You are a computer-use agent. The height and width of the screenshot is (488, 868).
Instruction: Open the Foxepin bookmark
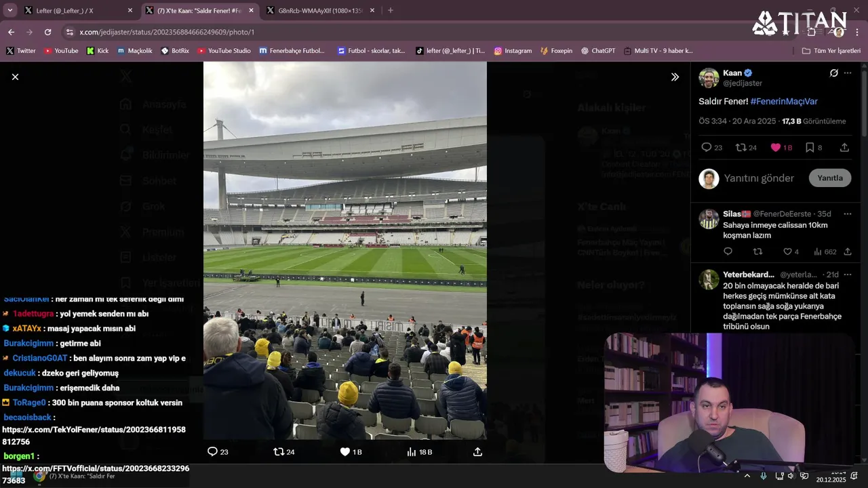click(x=556, y=51)
